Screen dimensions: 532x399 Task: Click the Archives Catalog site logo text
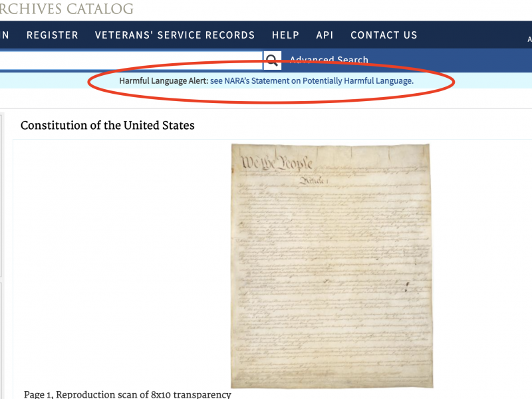coord(66,9)
